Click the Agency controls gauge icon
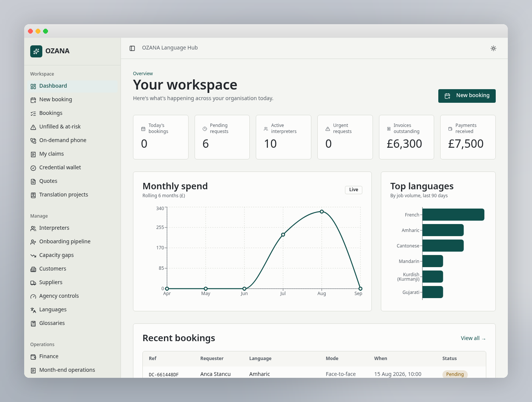The image size is (532, 402). (x=33, y=297)
